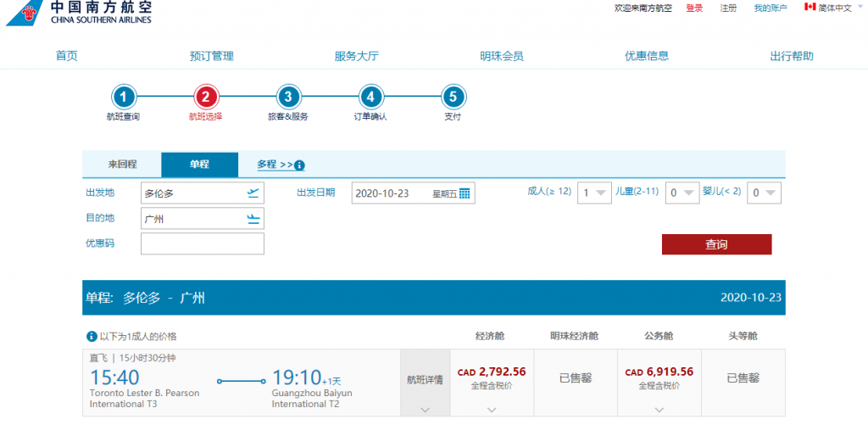Click the Canada flag language icon
The height and width of the screenshot is (425, 868).
point(810,7)
